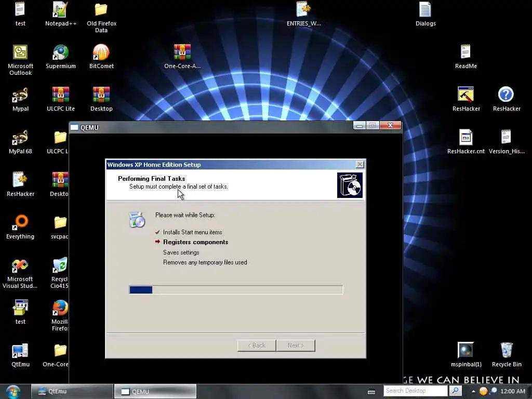Open the BitComet desktop shortcut
Image resolution: width=532 pixels, height=399 pixels.
tap(101, 56)
